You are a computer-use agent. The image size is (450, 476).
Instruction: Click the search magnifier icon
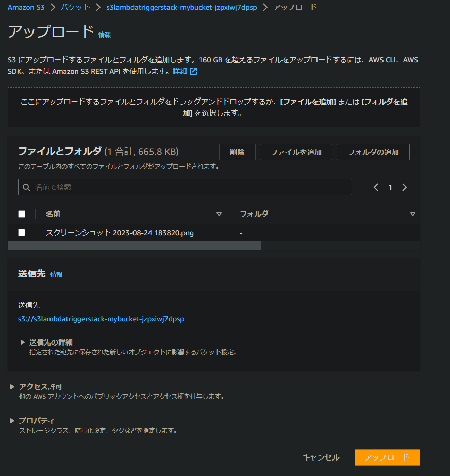click(x=26, y=187)
